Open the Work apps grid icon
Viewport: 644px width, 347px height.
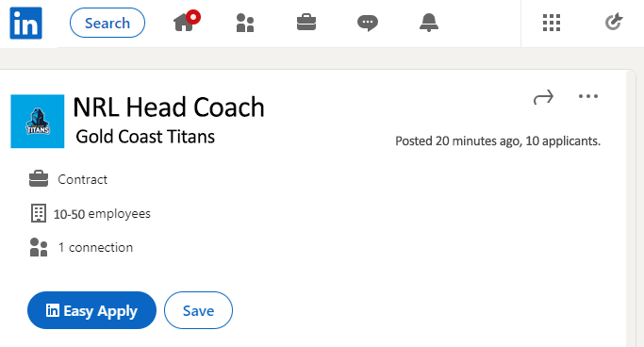[x=552, y=23]
